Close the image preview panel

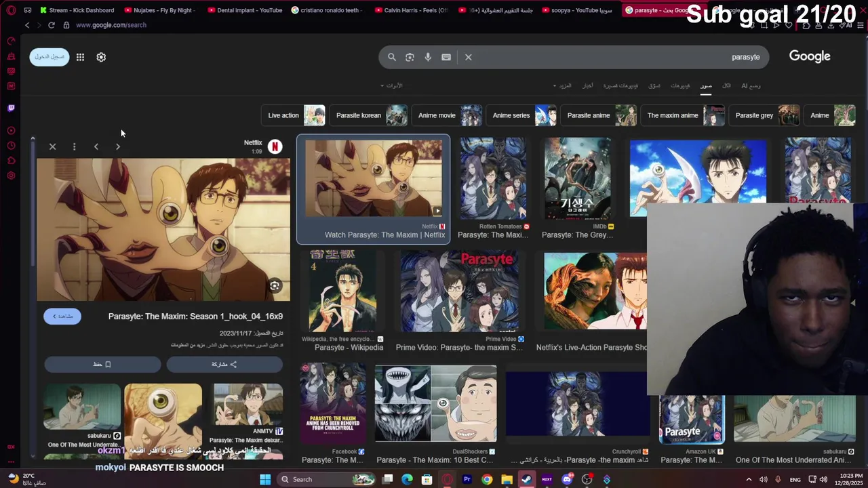(x=52, y=146)
